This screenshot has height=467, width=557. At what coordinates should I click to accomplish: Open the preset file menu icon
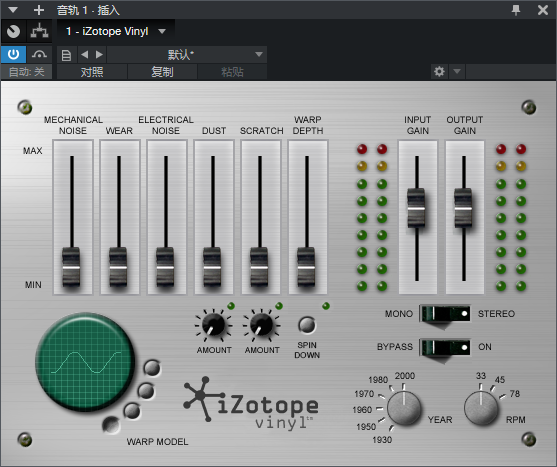coord(66,55)
